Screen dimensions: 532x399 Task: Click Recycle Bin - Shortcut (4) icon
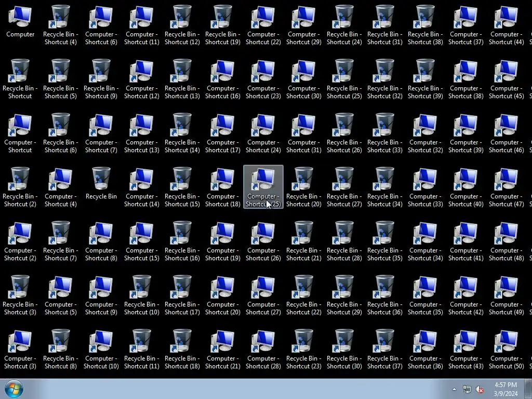tap(60, 25)
